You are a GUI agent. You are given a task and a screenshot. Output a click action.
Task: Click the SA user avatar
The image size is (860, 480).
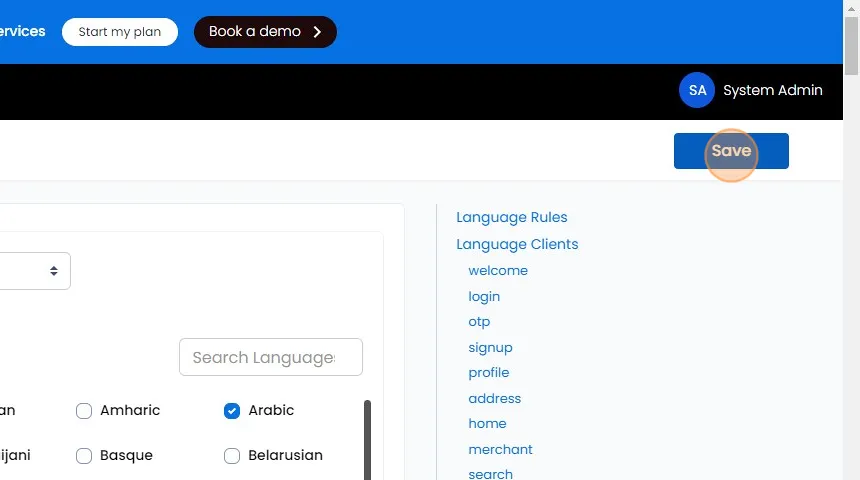pyautogui.click(x=697, y=90)
